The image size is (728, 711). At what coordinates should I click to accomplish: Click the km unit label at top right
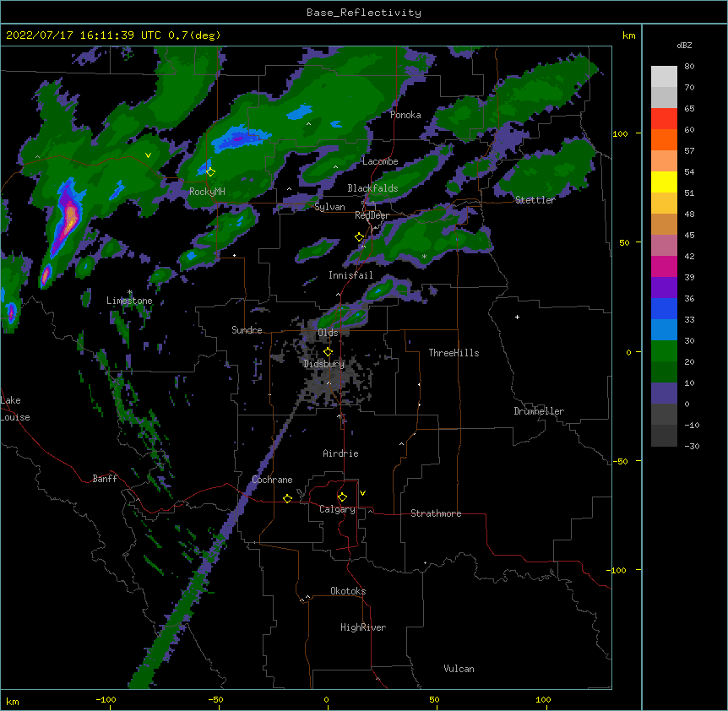[x=629, y=35]
